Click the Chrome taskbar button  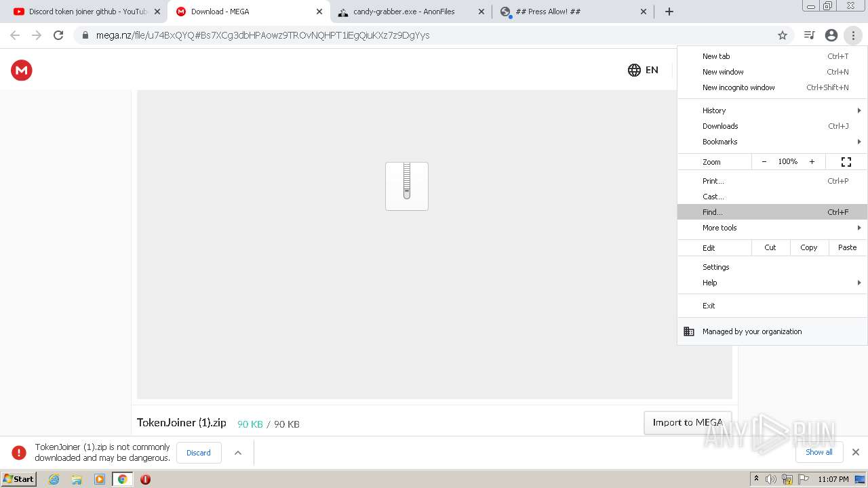pyautogui.click(x=123, y=479)
